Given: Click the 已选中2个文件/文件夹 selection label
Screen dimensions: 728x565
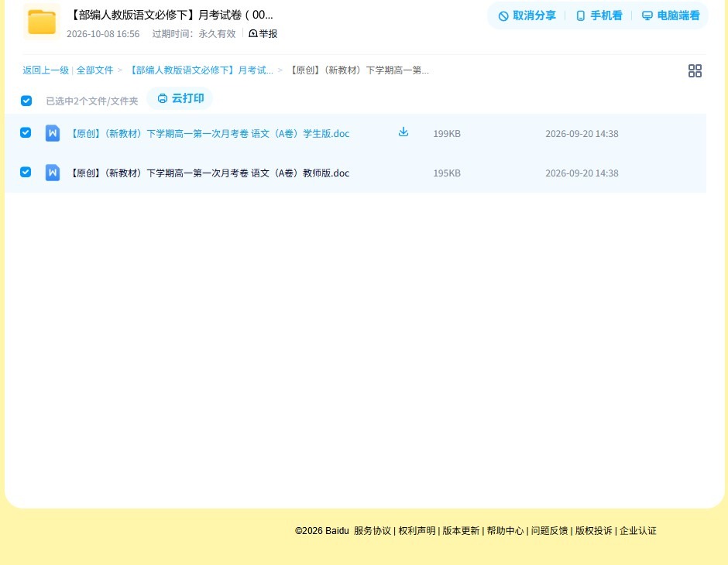Looking at the screenshot, I should (92, 101).
